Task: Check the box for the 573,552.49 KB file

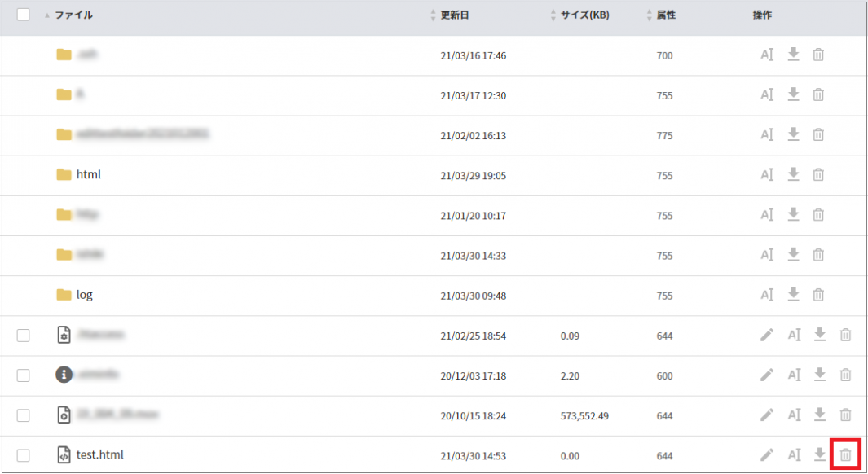Action: coord(24,415)
